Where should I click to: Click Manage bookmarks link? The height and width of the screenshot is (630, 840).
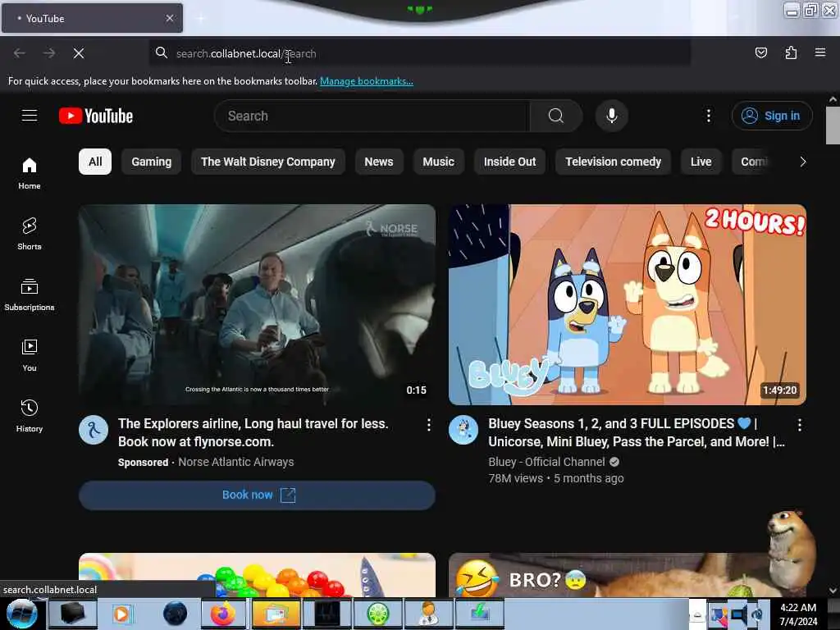coord(367,81)
